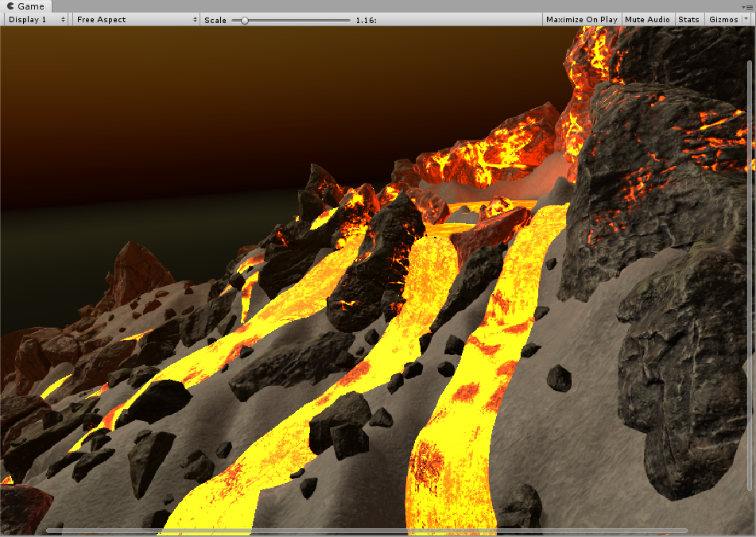Screen dimensions: 756x537
Task: Click the Gizmos dropdown arrow
Action: point(746,20)
